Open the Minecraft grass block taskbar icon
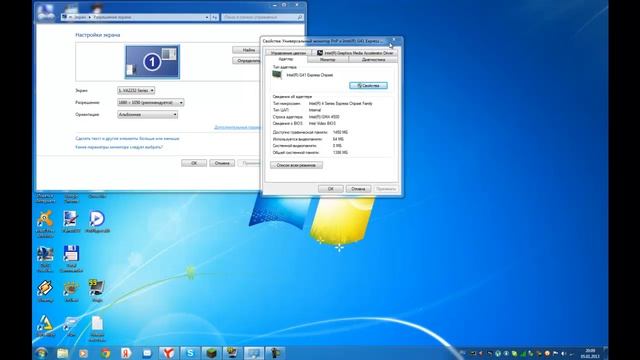640x360 pixels. click(x=211, y=353)
